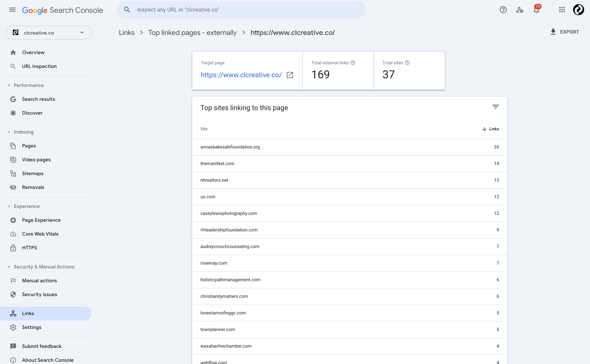Open users and permissions icon
This screenshot has width=590, height=364.
click(x=519, y=10)
